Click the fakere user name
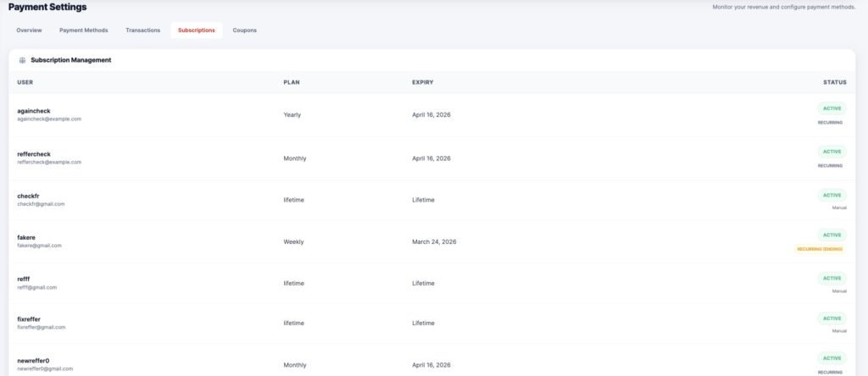868x376 pixels. pyautogui.click(x=28, y=237)
